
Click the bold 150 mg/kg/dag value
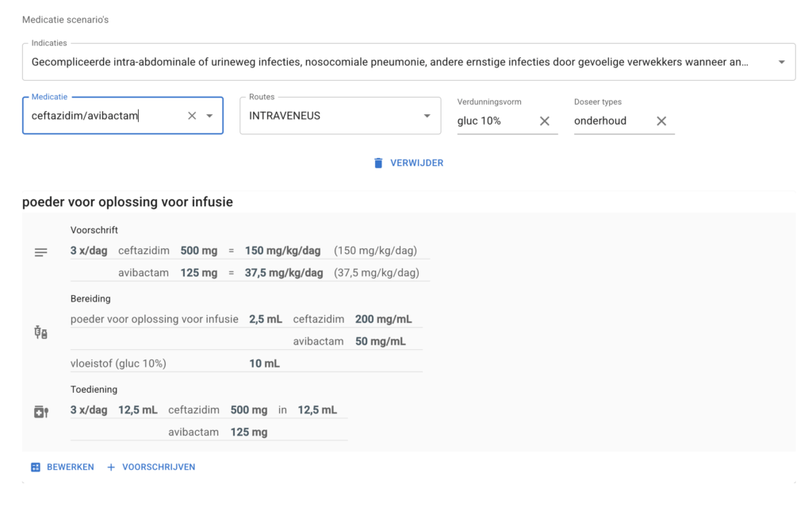(283, 251)
